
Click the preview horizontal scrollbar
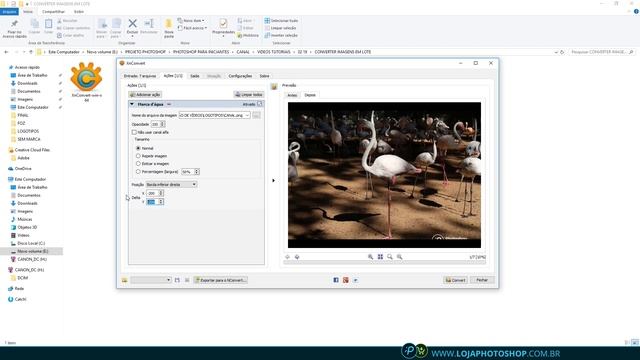(x=384, y=262)
